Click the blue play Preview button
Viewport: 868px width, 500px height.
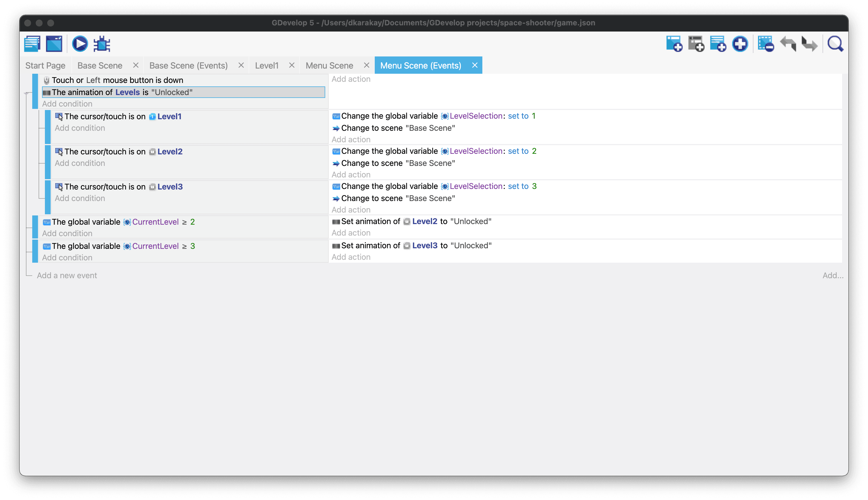click(80, 44)
